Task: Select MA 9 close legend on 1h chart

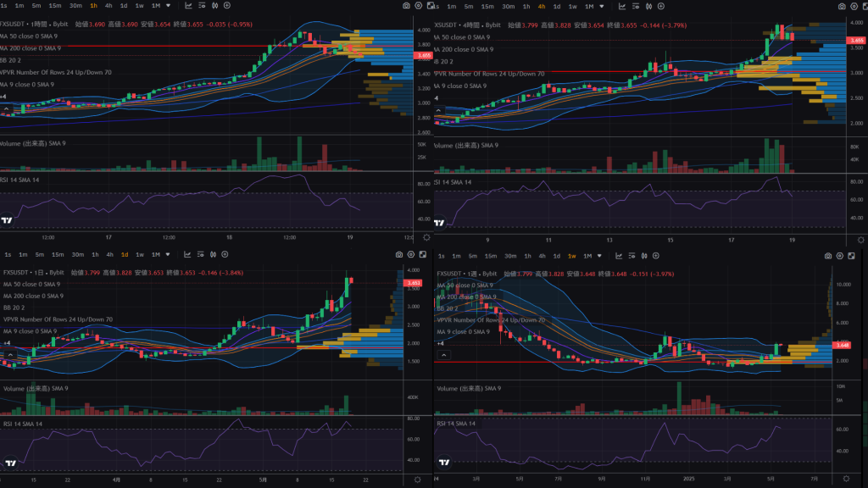Action: (26, 85)
